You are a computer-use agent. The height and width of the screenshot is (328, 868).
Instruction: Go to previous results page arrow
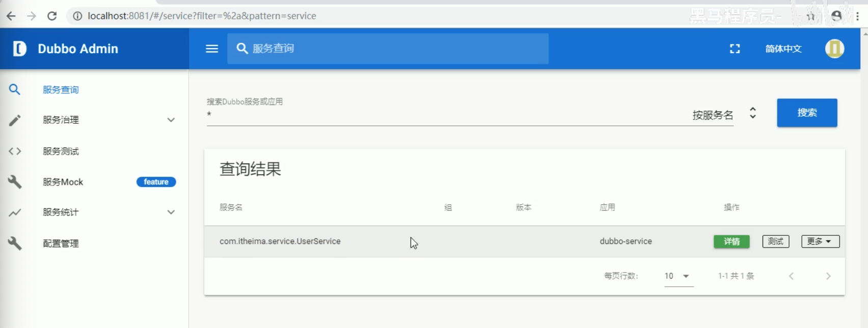(x=791, y=276)
